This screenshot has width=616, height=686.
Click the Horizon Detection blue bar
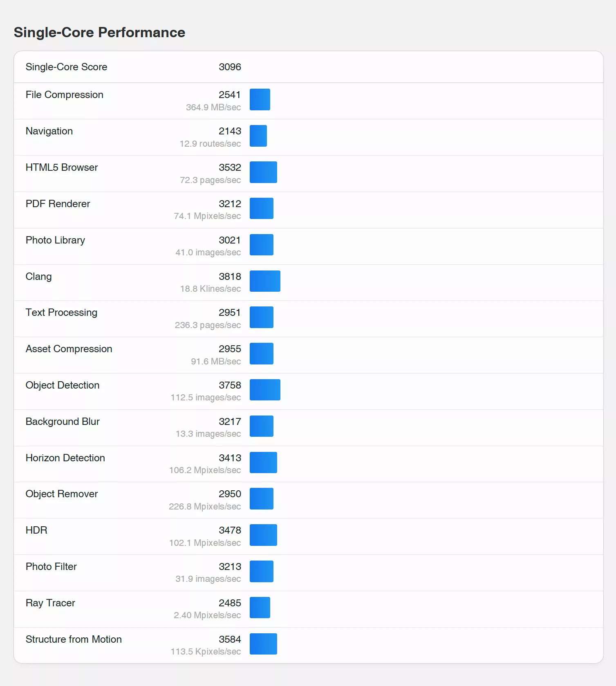pyautogui.click(x=263, y=463)
